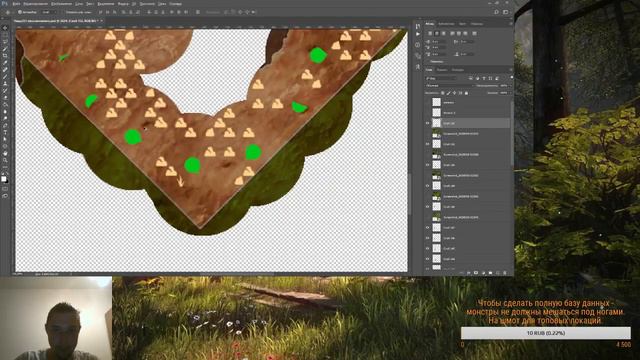Select the Gradient tool
The image size is (640, 360).
[5, 104]
